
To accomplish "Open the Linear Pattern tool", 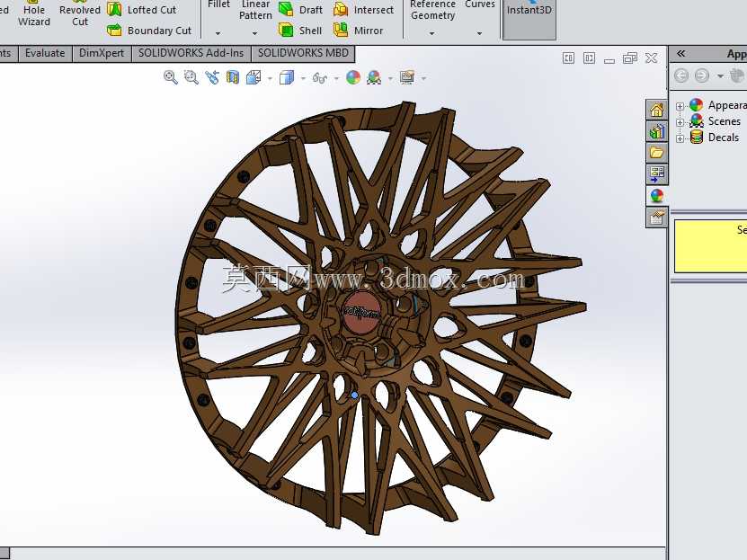I will 255,10.
